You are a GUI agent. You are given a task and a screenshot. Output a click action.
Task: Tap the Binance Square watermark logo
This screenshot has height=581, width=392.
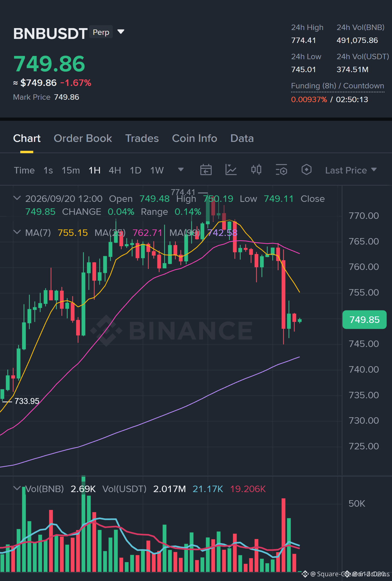[305, 574]
